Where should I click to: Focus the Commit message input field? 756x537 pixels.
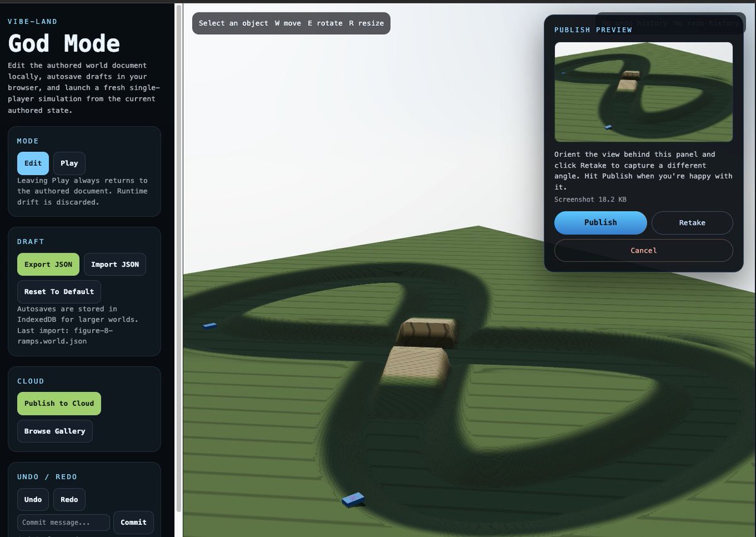pyautogui.click(x=64, y=523)
